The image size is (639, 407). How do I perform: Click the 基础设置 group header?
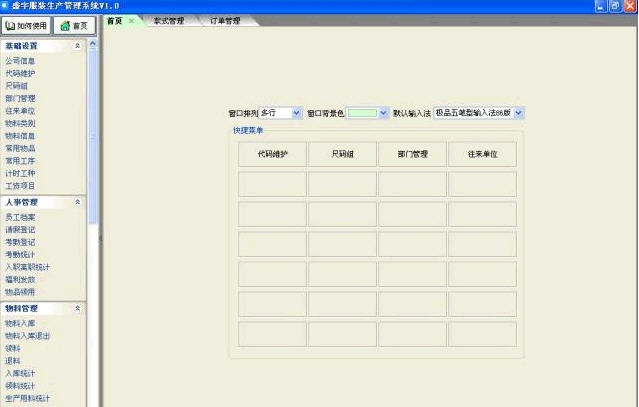coord(43,46)
